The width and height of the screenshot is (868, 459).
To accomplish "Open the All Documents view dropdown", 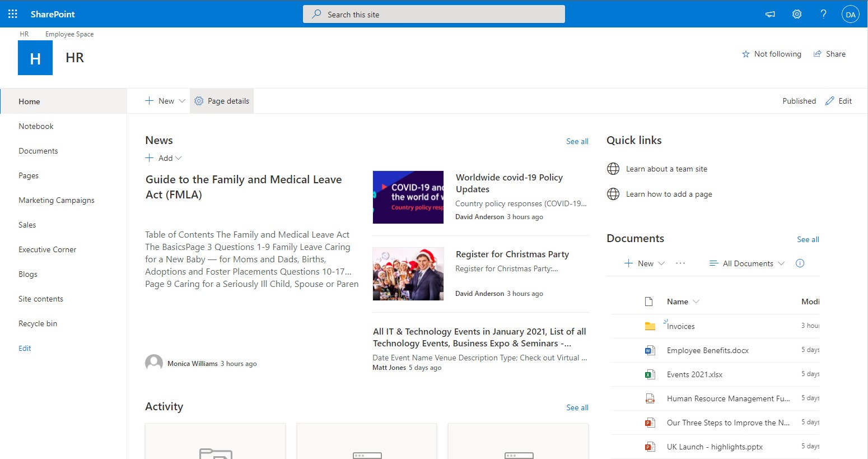I will click(x=747, y=263).
